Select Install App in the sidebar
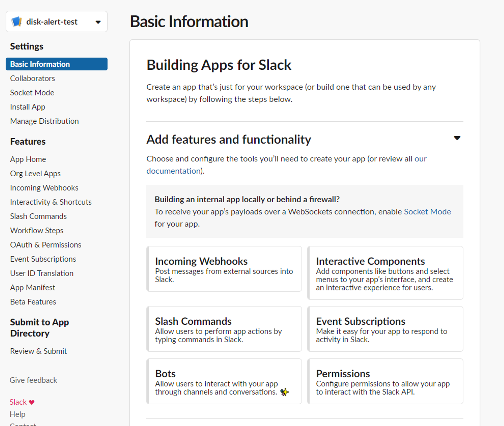 [28, 107]
